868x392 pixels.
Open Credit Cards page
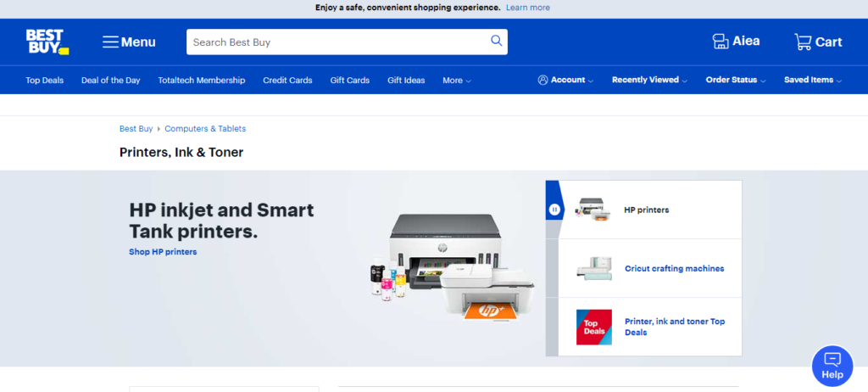pyautogui.click(x=287, y=81)
